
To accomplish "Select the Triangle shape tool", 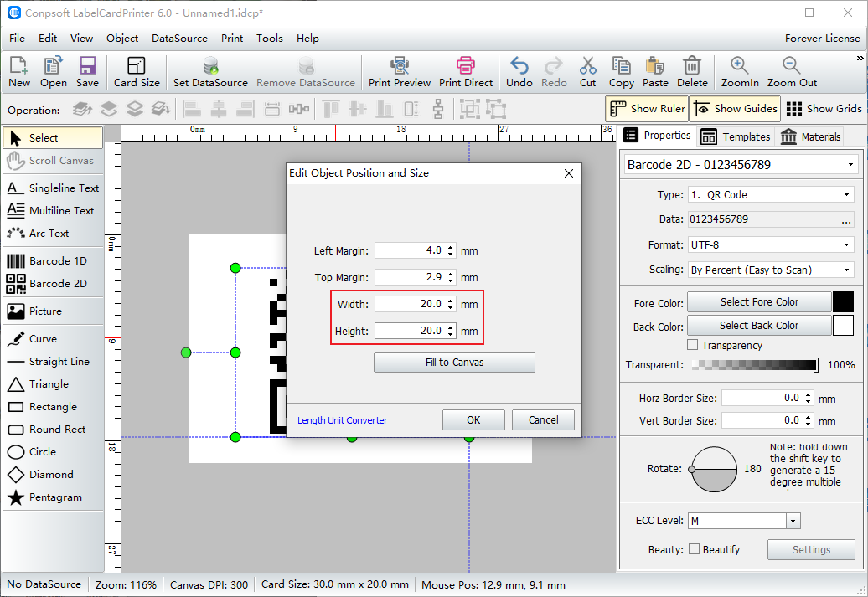I will pyautogui.click(x=53, y=384).
